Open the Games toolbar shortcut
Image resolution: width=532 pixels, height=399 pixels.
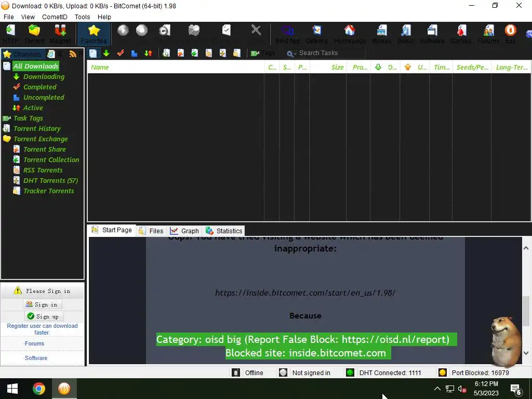tap(461, 34)
